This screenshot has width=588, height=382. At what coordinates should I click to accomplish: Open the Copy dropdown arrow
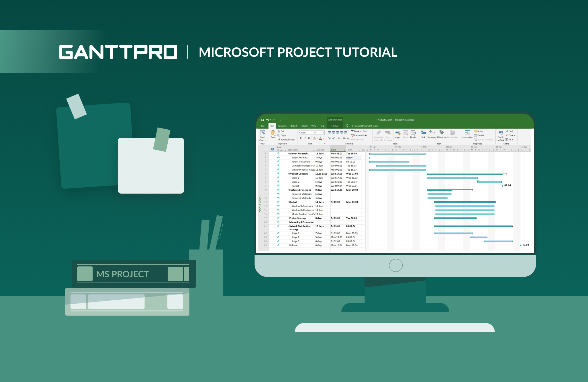pyautogui.click(x=288, y=135)
